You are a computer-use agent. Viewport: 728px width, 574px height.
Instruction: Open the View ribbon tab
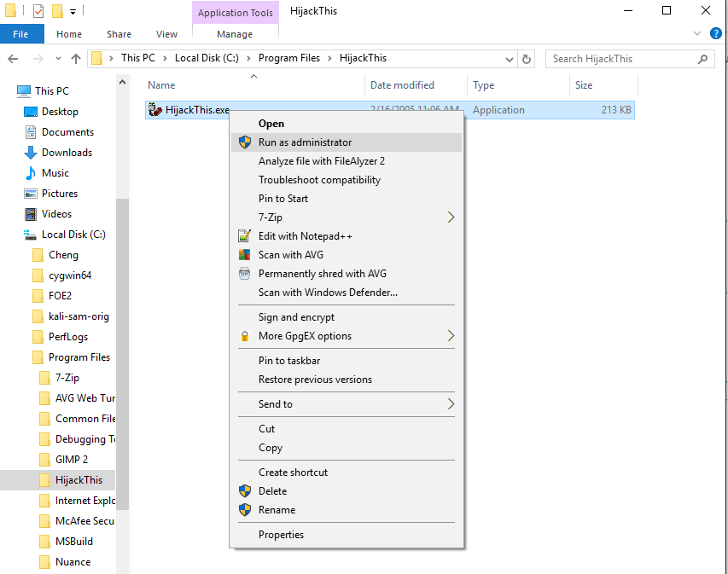(166, 34)
